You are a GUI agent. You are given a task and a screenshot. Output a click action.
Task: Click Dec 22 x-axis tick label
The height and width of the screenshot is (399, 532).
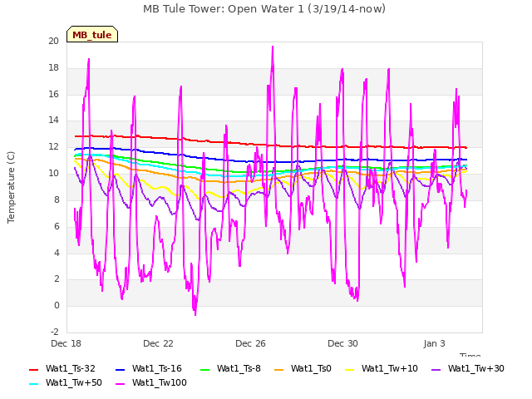(x=158, y=343)
